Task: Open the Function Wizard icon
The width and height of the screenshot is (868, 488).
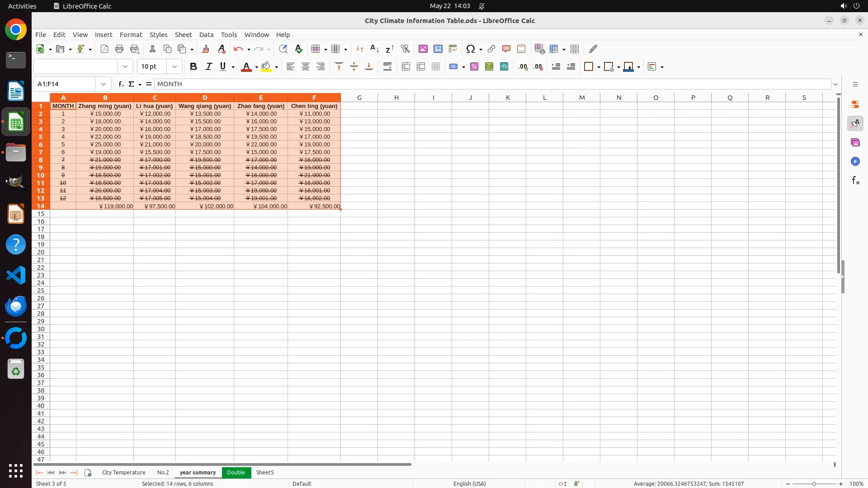Action: point(121,84)
